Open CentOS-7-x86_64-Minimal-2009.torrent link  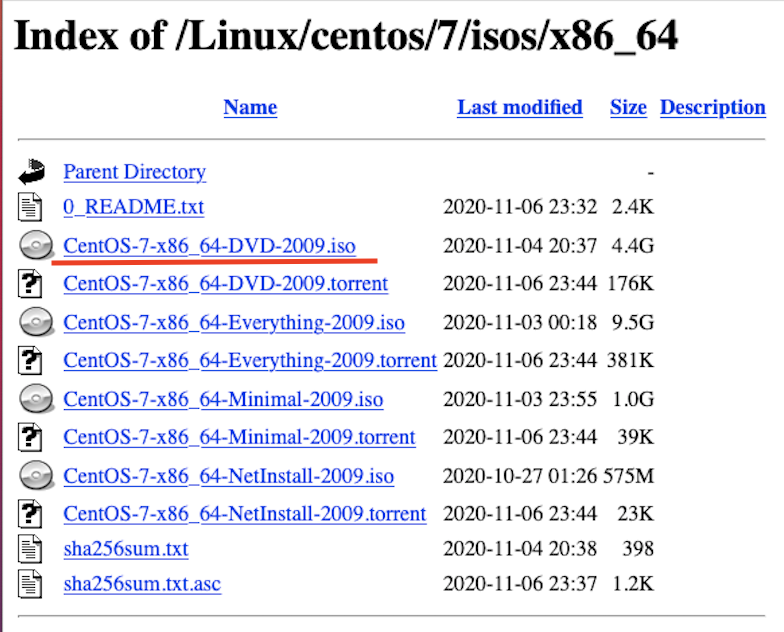pyautogui.click(x=240, y=438)
